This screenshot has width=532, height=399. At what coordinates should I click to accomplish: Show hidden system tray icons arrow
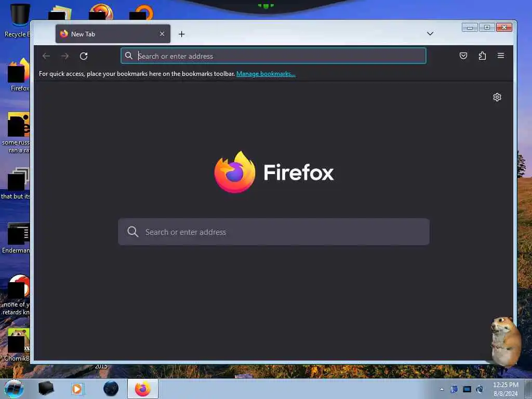click(442, 390)
